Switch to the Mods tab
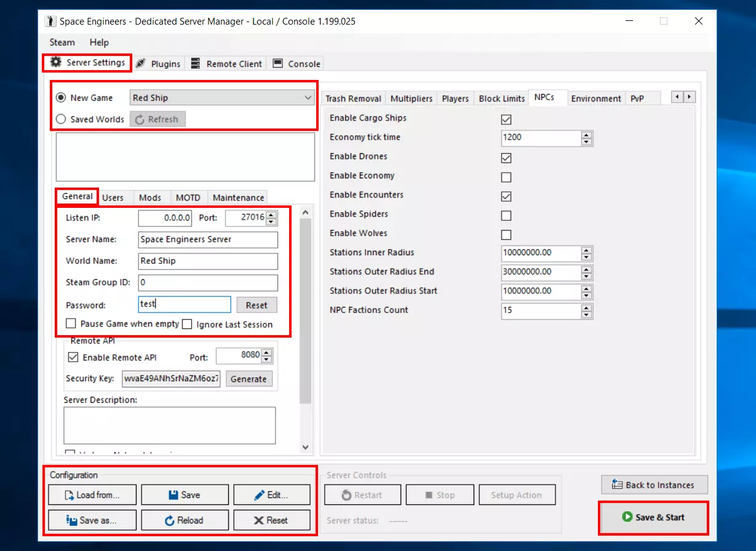The width and height of the screenshot is (756, 551). click(x=150, y=197)
